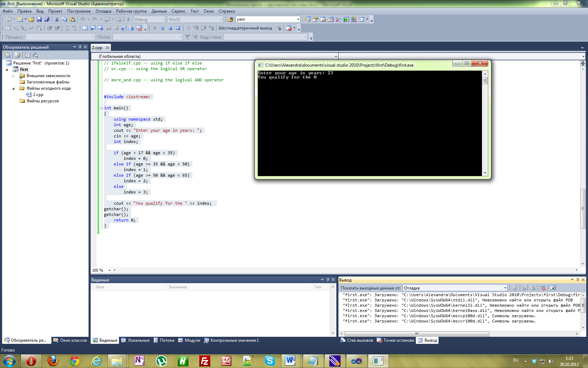Click the Find in Files icon beside yam box

pyautogui.click(x=230, y=19)
